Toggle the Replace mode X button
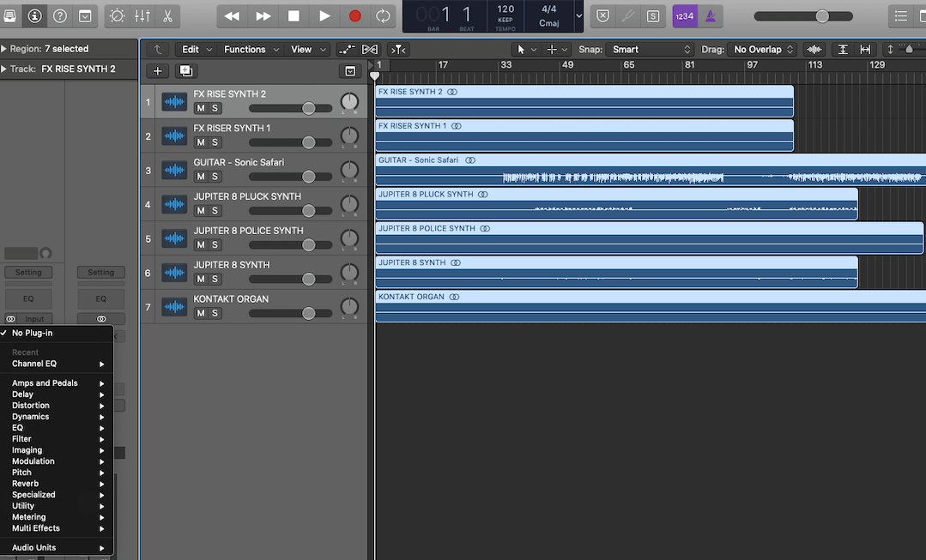 [602, 16]
